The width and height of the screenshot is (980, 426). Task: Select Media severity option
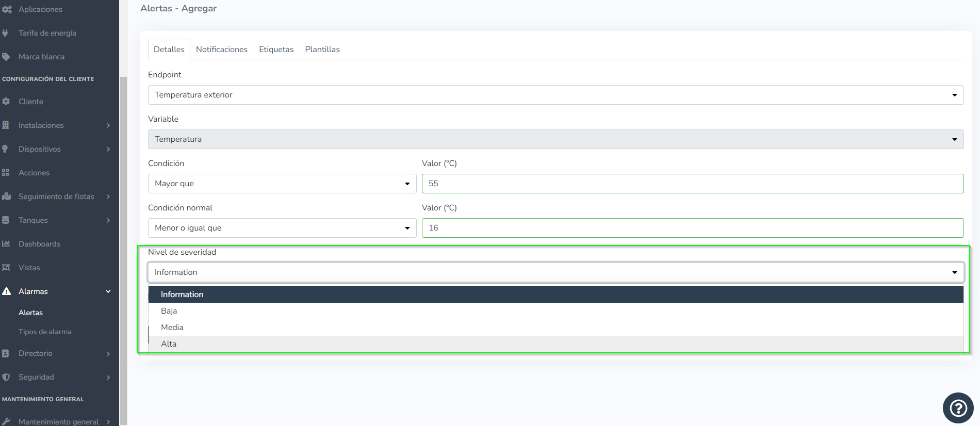pos(172,327)
